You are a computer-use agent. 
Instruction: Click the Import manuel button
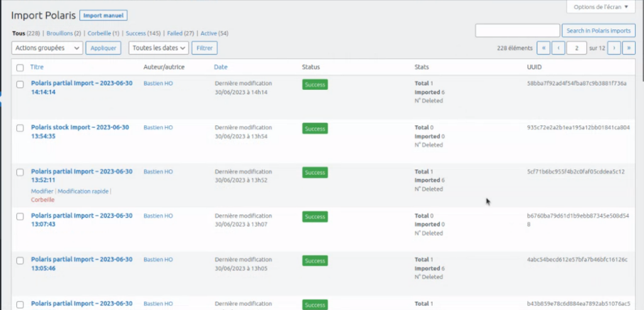(x=103, y=15)
